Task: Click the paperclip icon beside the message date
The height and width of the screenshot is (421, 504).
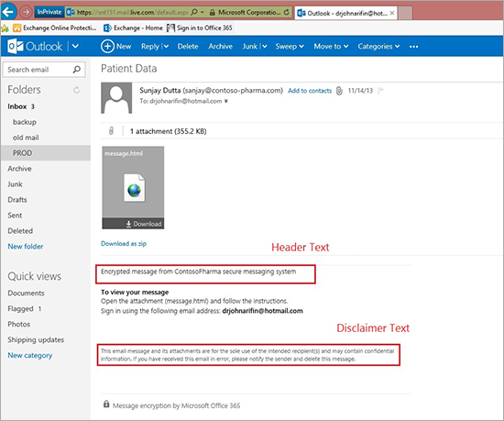Action: pyautogui.click(x=339, y=91)
